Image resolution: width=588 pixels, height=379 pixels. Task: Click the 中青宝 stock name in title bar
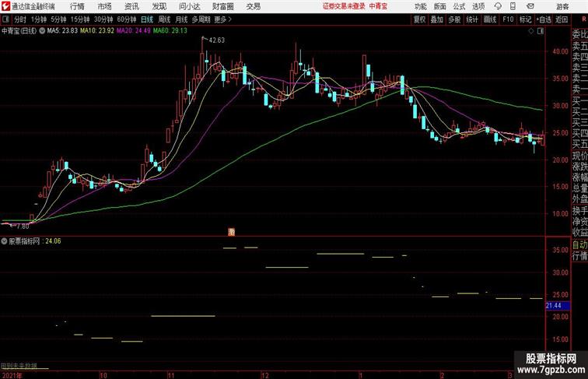click(x=378, y=6)
